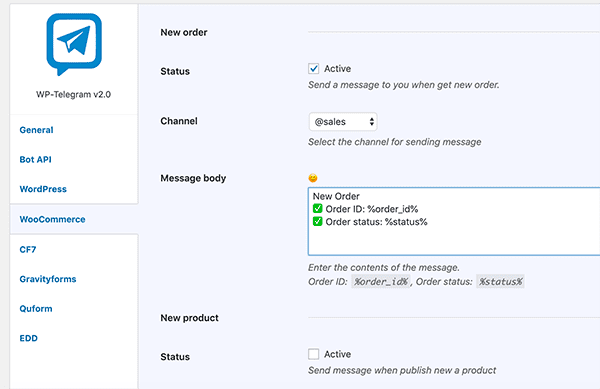Go to the WordPress tab
600x389 pixels.
pos(43,189)
